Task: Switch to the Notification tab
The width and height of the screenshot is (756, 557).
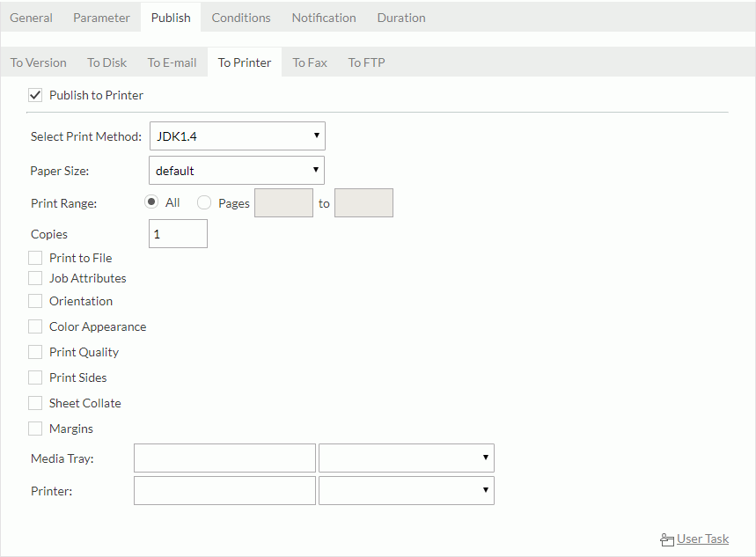Action: (323, 17)
